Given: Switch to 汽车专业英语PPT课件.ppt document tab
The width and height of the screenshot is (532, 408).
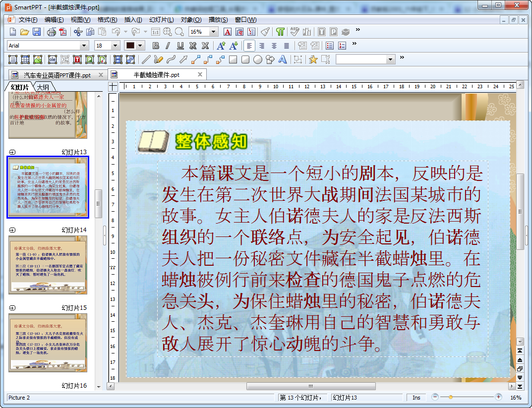Looking at the screenshot, I should click(x=57, y=75).
